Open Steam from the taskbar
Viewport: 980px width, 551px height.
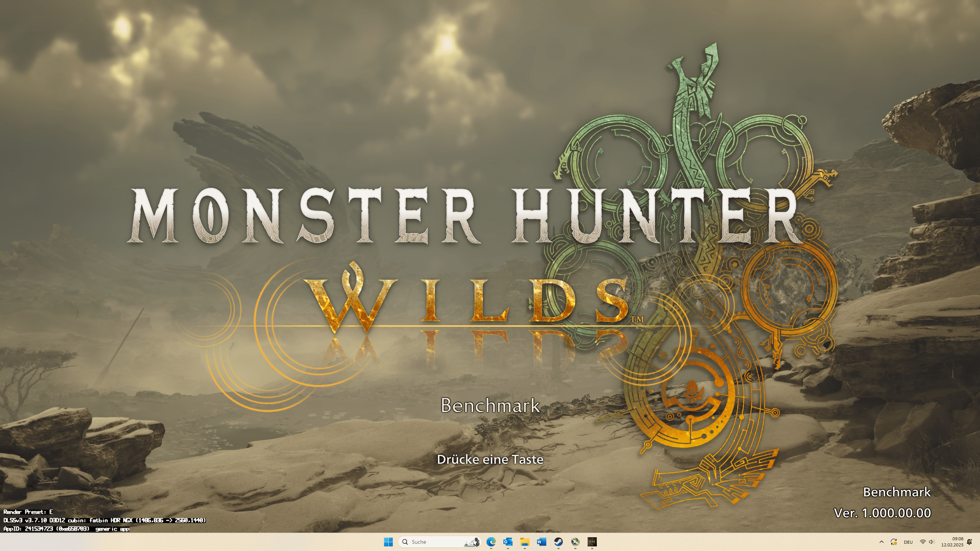coord(558,542)
